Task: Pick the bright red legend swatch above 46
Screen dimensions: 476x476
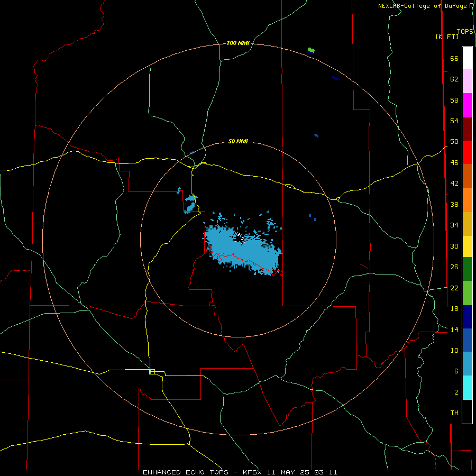Action: tap(467, 152)
